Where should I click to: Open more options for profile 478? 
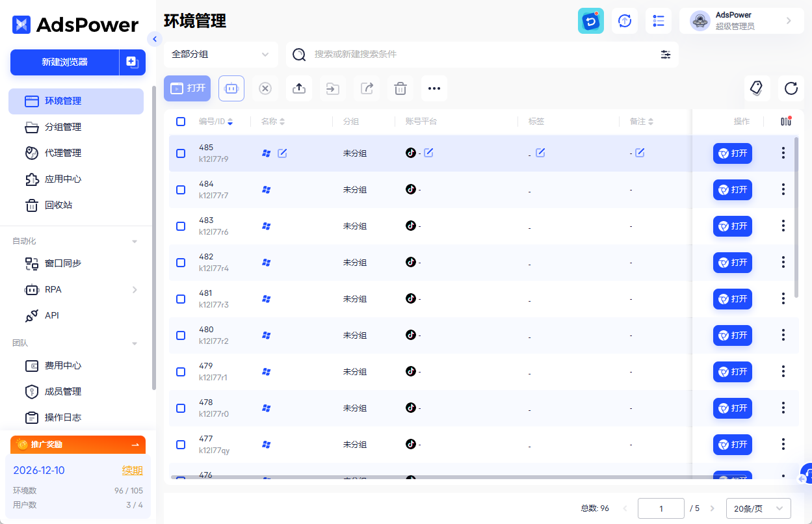783,408
